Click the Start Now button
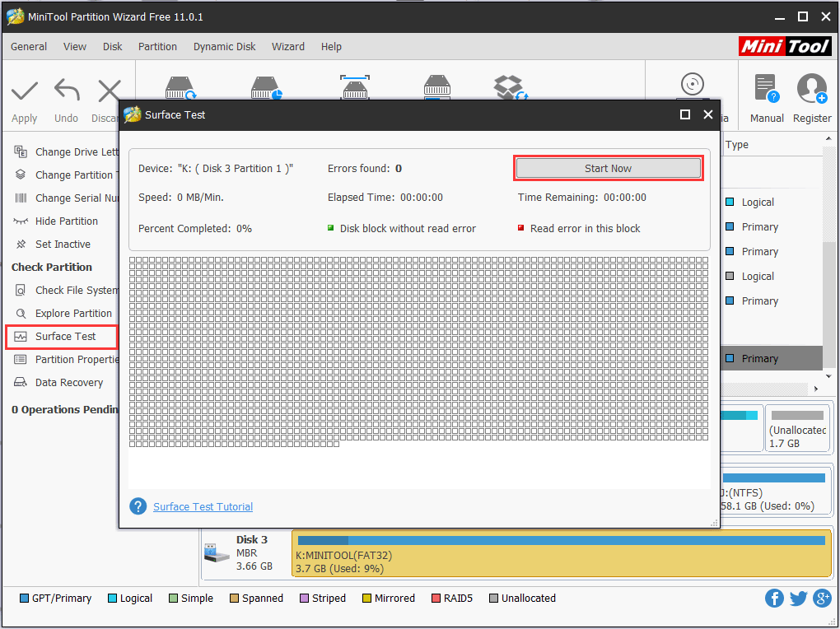840x629 pixels. [x=608, y=168]
